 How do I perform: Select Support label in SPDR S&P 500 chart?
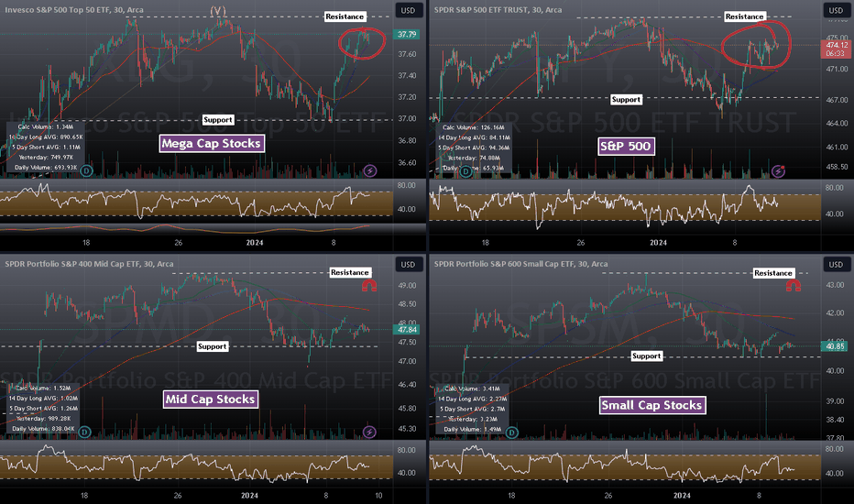626,100
